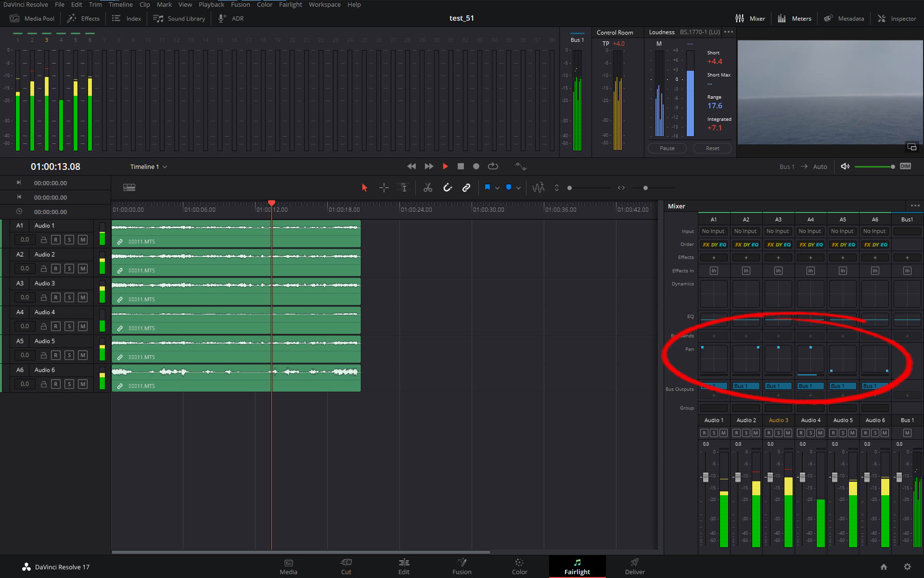Open Mixer panel options menu dots
Viewport: 924px width, 578px height.
(x=915, y=206)
